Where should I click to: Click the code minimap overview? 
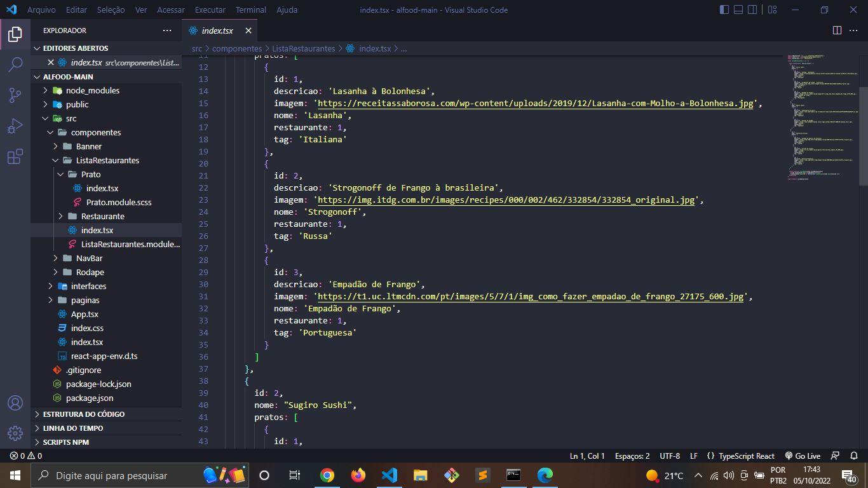click(x=823, y=118)
